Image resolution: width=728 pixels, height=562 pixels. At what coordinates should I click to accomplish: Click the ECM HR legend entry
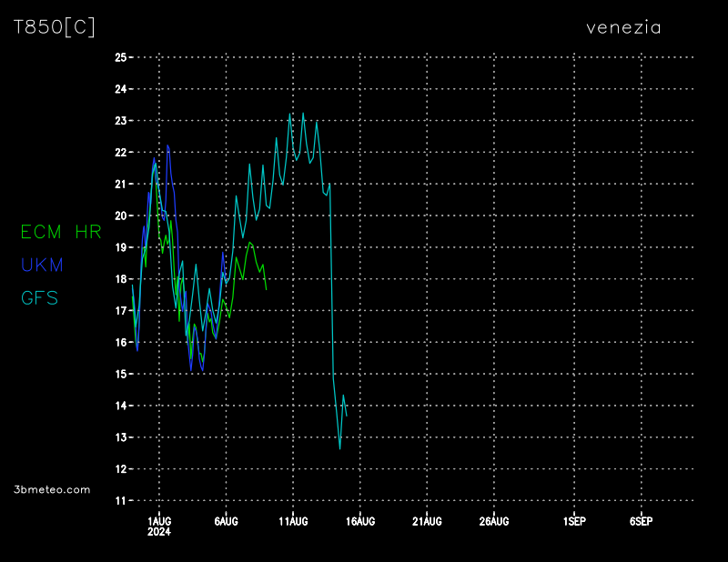point(61,233)
